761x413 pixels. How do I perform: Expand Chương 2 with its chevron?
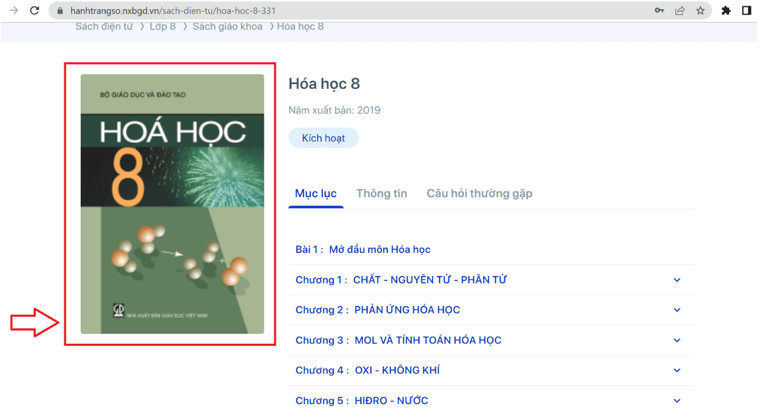tap(677, 310)
